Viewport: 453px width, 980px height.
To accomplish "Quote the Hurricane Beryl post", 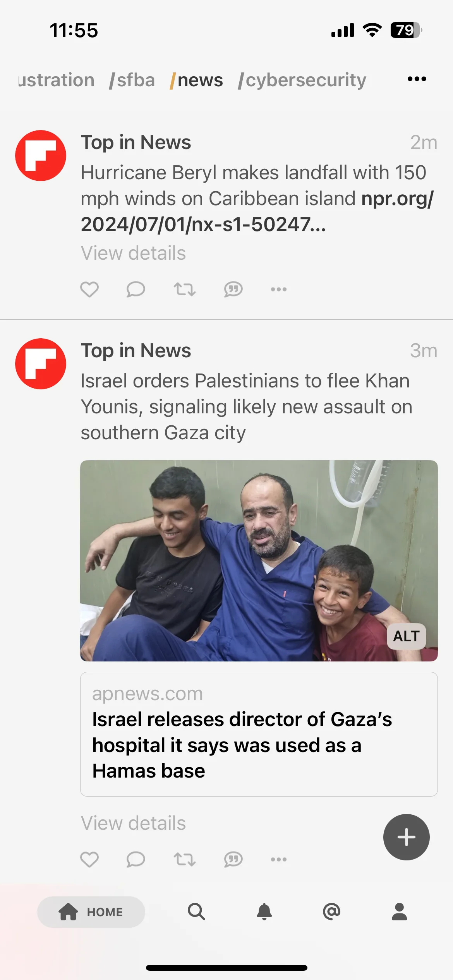I will point(233,289).
